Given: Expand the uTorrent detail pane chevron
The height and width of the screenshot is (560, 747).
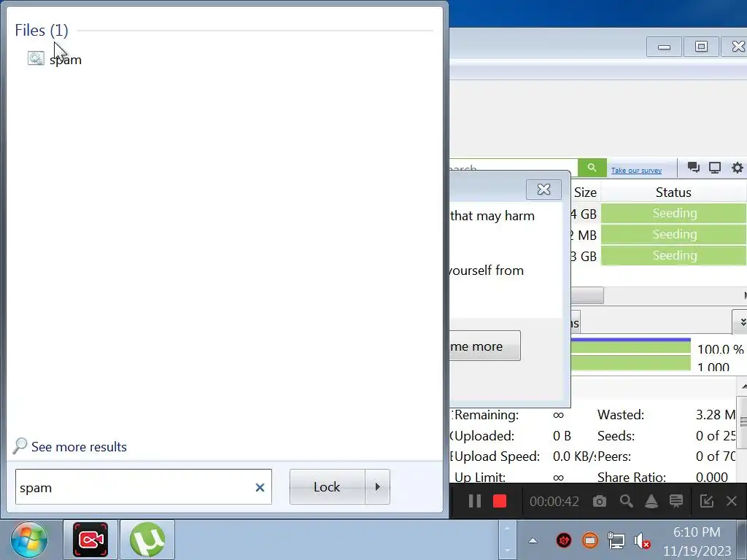Looking at the screenshot, I should pyautogui.click(x=741, y=322).
